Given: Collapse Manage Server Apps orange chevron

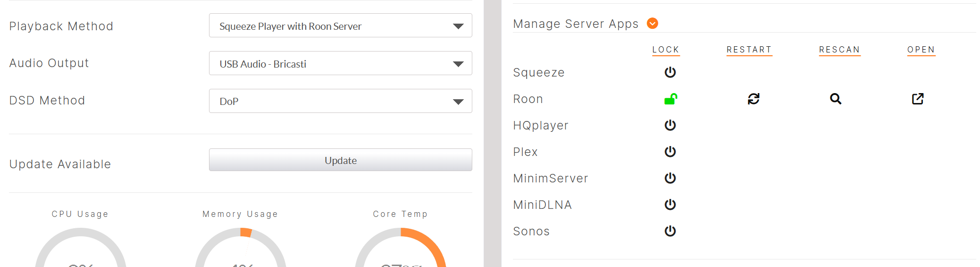Looking at the screenshot, I should click(653, 23).
